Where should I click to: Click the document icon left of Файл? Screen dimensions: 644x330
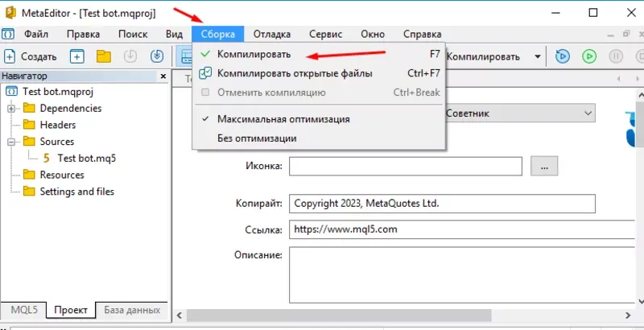tap(8, 34)
